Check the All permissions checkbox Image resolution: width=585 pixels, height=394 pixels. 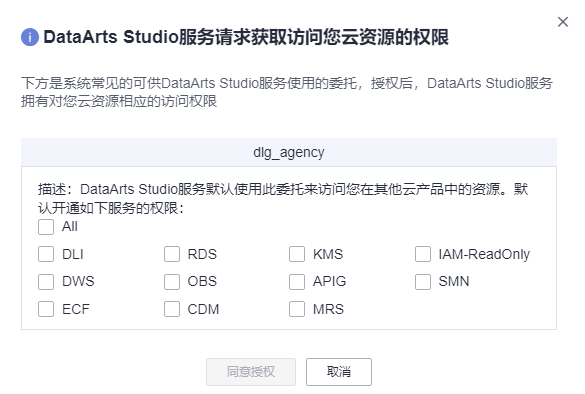tap(46, 227)
